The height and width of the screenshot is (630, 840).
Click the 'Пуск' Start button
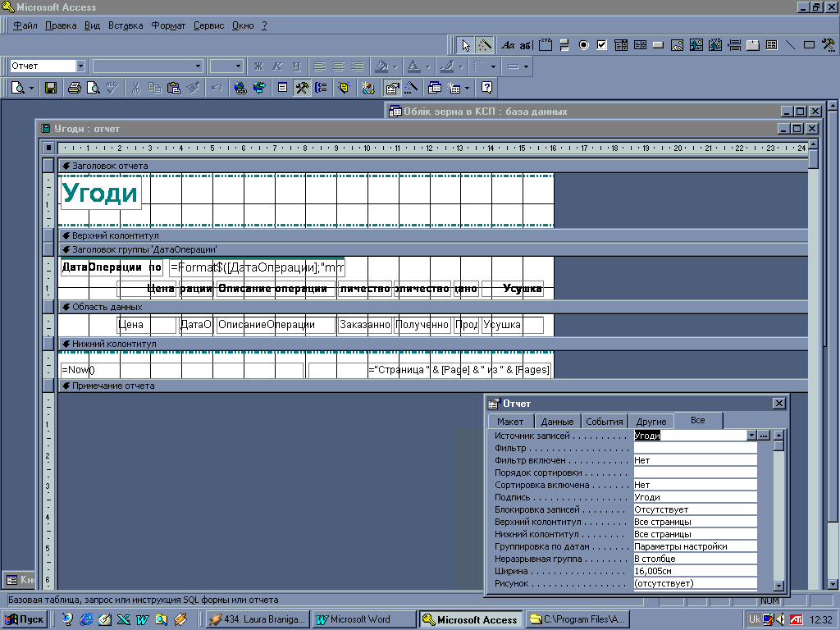coord(25,619)
